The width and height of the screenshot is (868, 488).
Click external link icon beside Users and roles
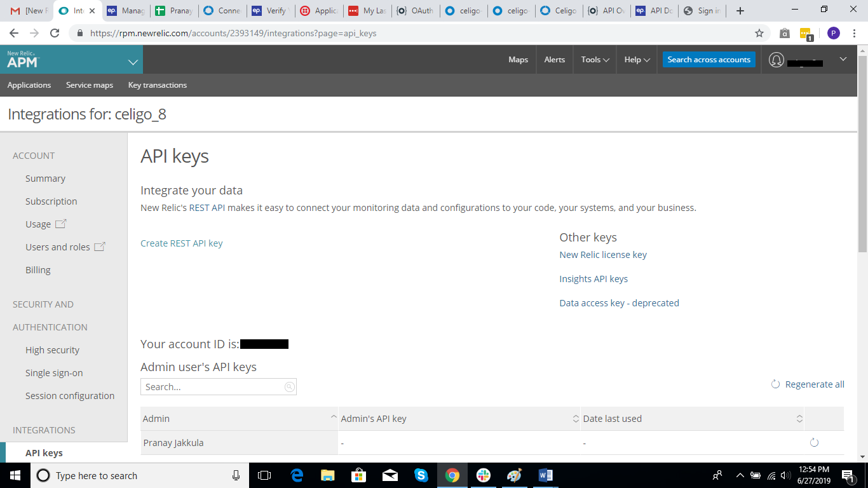coord(100,247)
